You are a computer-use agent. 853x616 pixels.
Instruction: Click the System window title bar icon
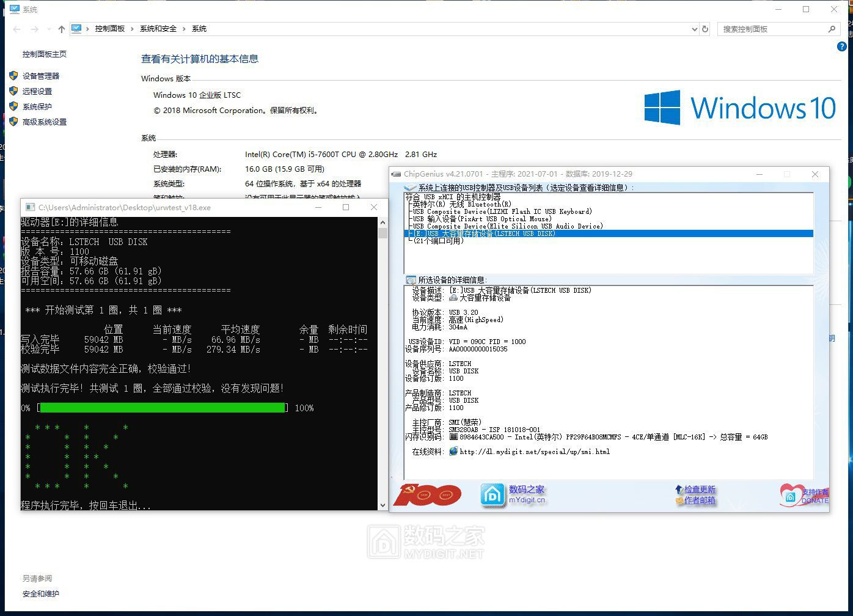tap(15, 9)
